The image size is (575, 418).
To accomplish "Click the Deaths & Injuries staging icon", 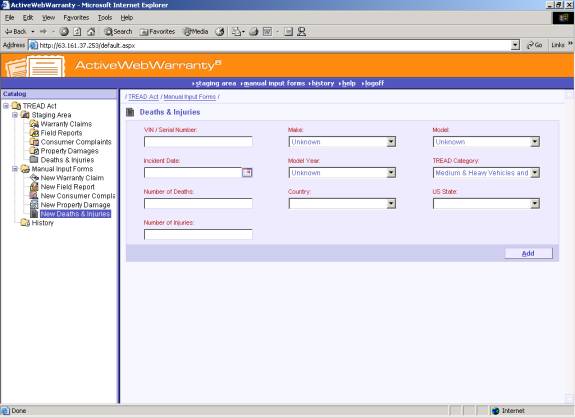I will coord(34,160).
